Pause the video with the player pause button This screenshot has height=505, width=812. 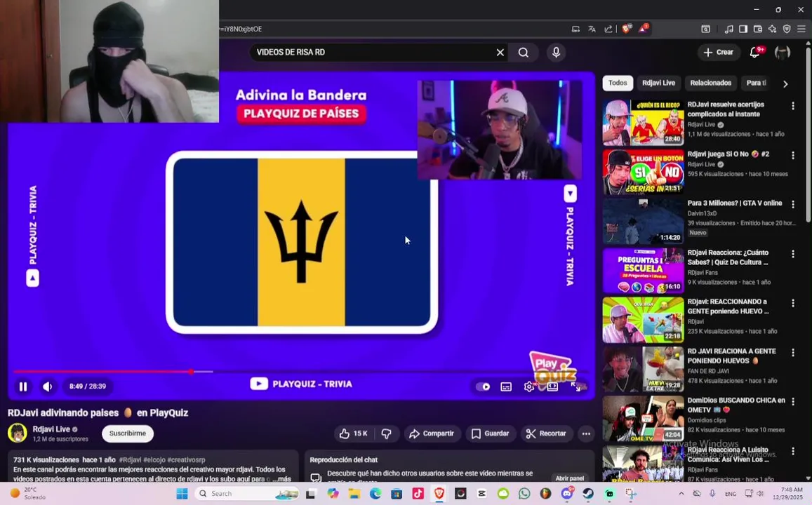[x=23, y=386]
